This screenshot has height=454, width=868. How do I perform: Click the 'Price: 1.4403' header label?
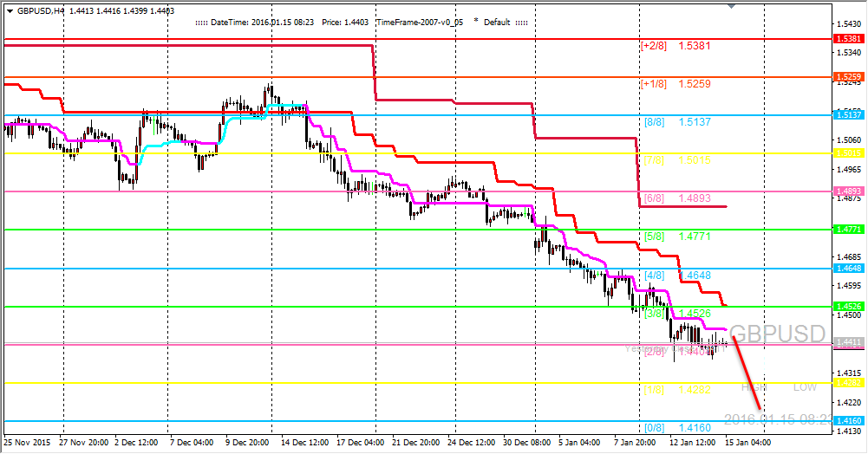click(x=345, y=23)
